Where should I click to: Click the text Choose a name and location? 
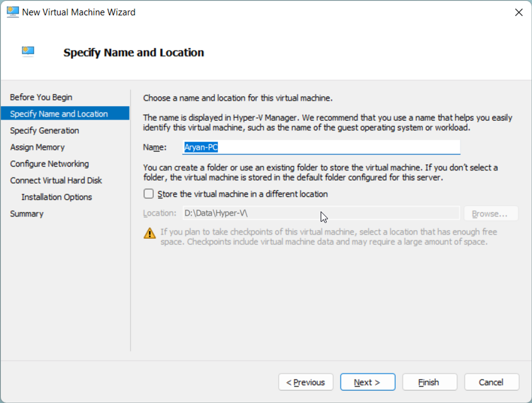click(238, 98)
